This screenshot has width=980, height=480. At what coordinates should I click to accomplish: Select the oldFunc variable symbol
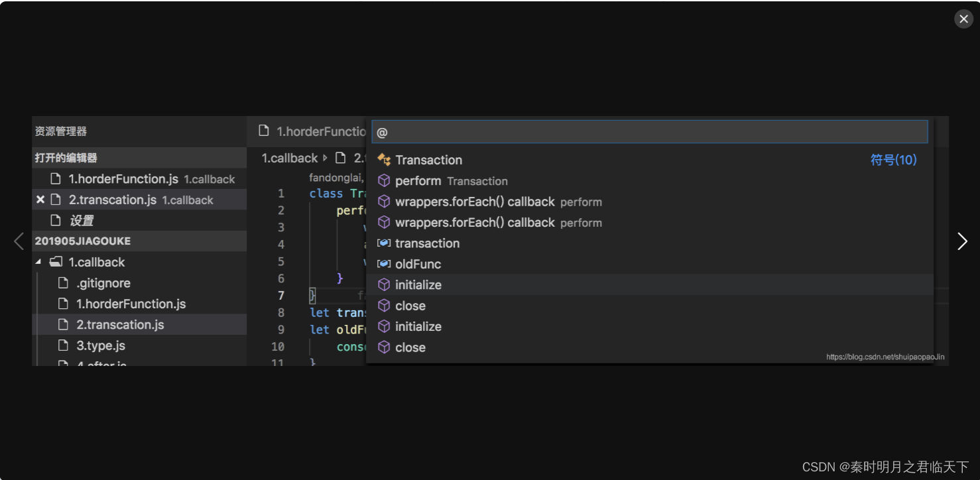650,264
